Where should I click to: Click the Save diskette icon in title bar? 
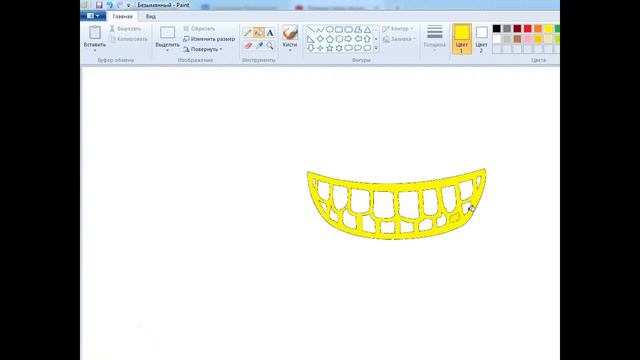tap(99, 5)
